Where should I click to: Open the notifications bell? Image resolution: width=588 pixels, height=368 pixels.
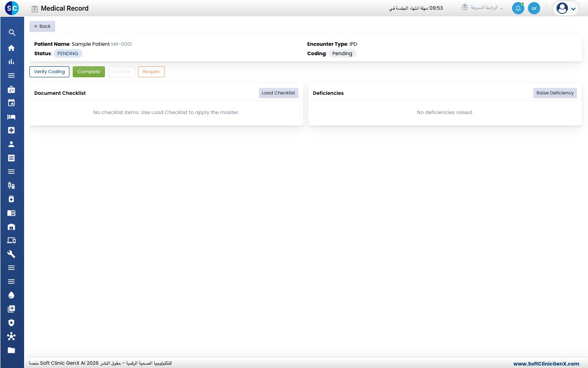(518, 8)
